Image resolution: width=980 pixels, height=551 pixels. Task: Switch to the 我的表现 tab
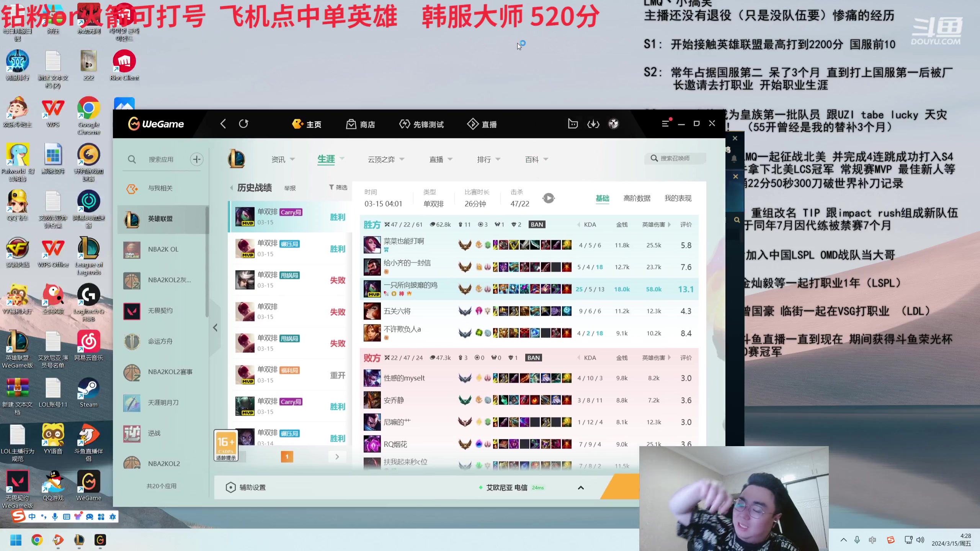678,198
